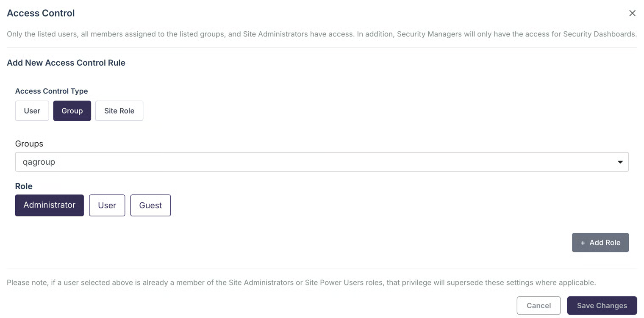Set the Role to User
Image resolution: width=644 pixels, height=318 pixels.
(107, 205)
